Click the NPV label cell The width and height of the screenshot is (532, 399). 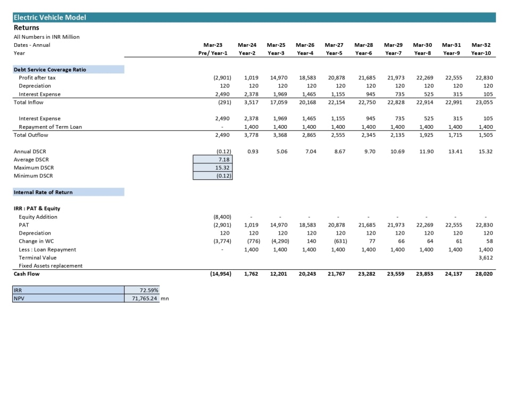[x=68, y=298]
